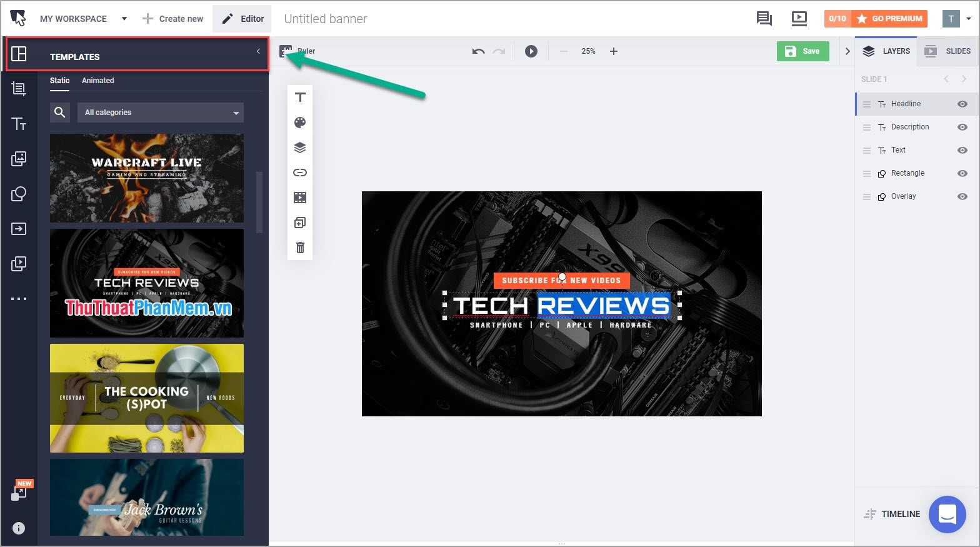Open the Images panel in left sidebar
Screen dimensions: 980x547
point(19,159)
